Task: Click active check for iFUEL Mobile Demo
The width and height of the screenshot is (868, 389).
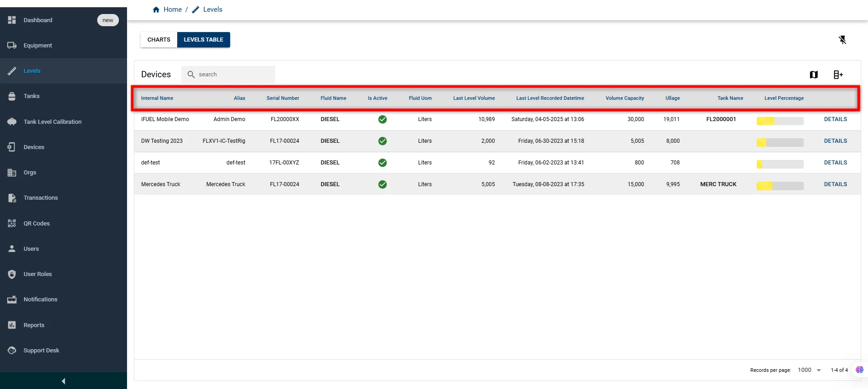Action: tap(382, 119)
